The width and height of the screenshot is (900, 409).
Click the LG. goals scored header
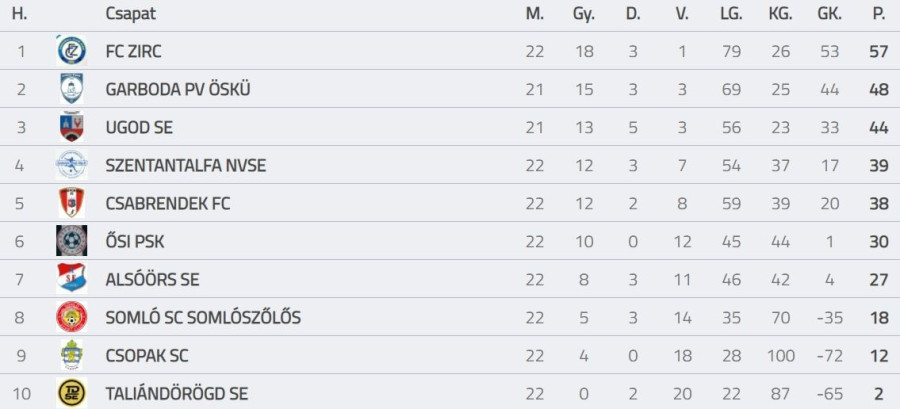[x=730, y=14]
